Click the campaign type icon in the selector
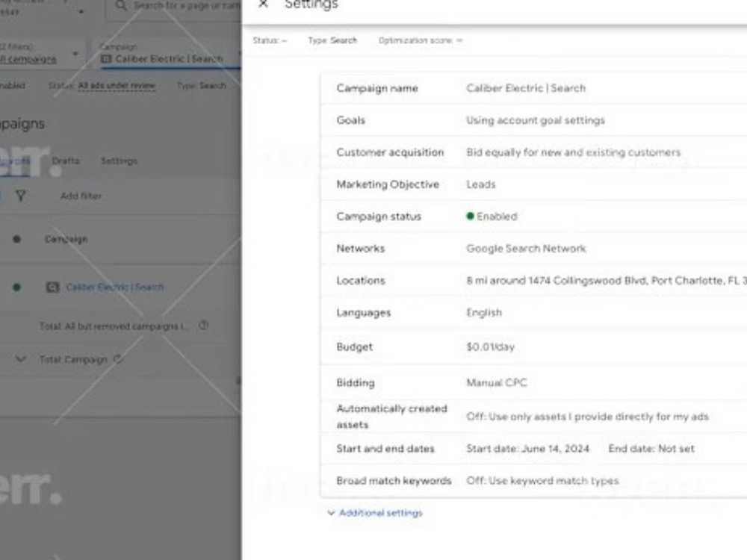Screen dimensions: 747x560 [x=106, y=59]
